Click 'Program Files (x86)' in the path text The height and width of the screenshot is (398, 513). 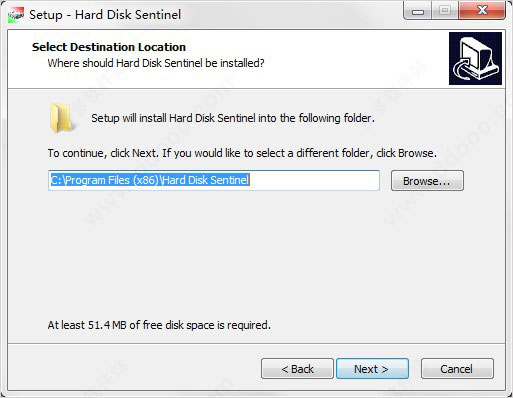pyautogui.click(x=112, y=180)
